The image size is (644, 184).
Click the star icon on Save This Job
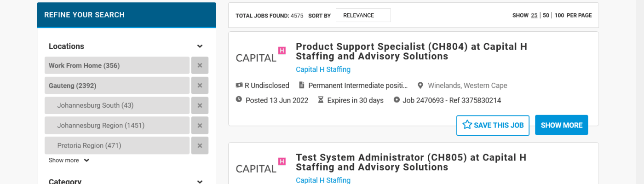tap(467, 125)
